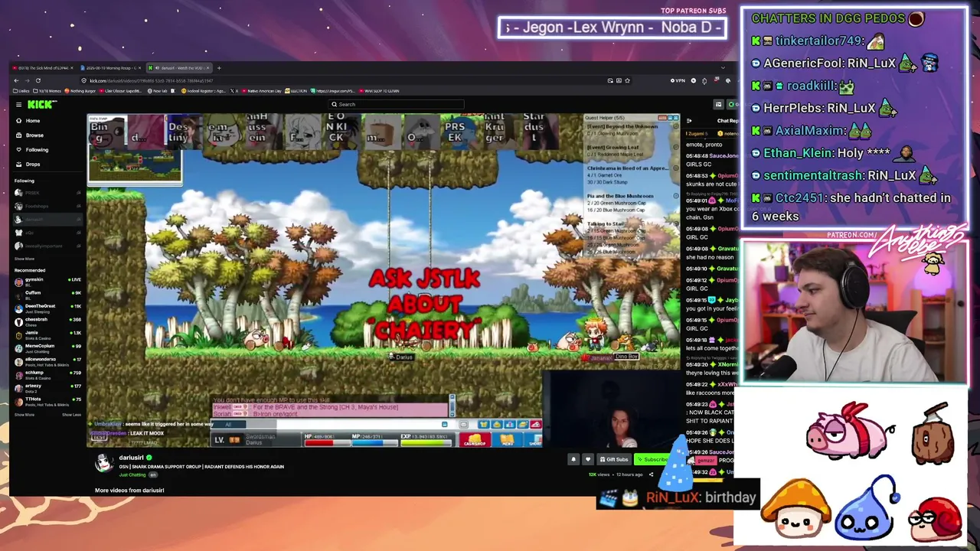Screen dimensions: 980x551
Task: Reload the page with the refresh icon
Action: [38, 80]
